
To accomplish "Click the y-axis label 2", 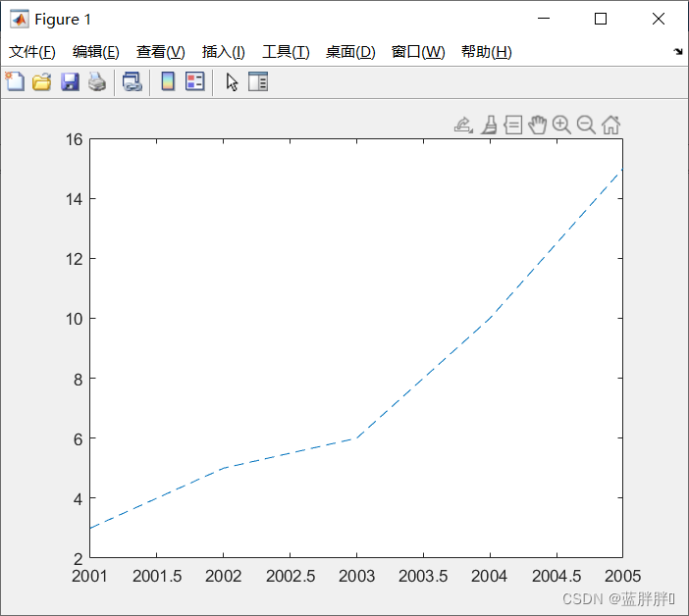I will click(x=78, y=559).
